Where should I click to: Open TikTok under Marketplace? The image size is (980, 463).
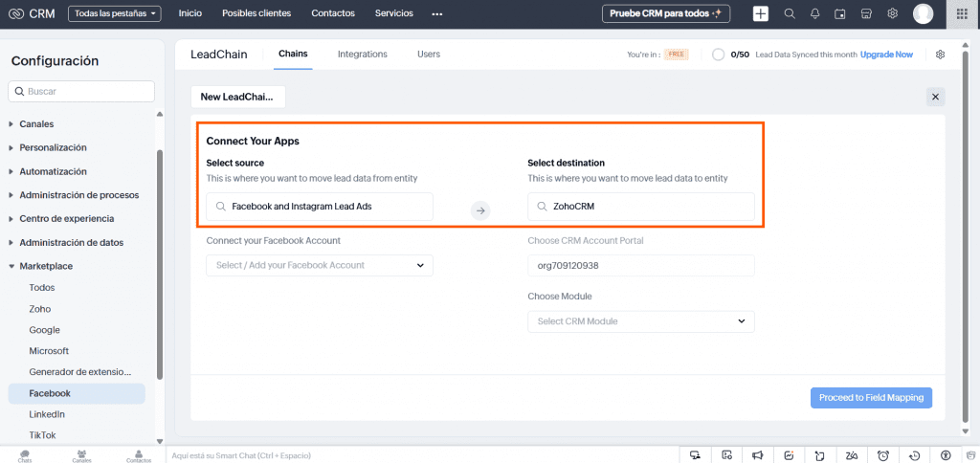click(42, 435)
